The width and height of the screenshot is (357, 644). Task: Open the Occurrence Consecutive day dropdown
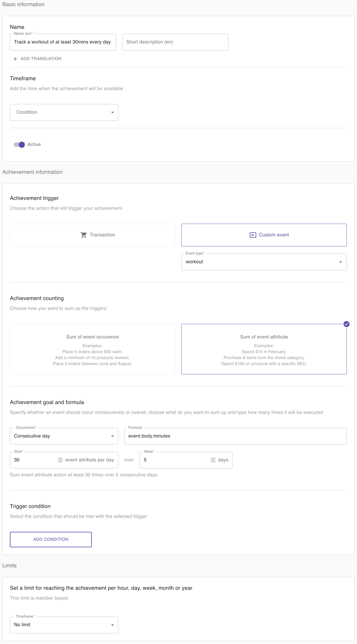64,436
